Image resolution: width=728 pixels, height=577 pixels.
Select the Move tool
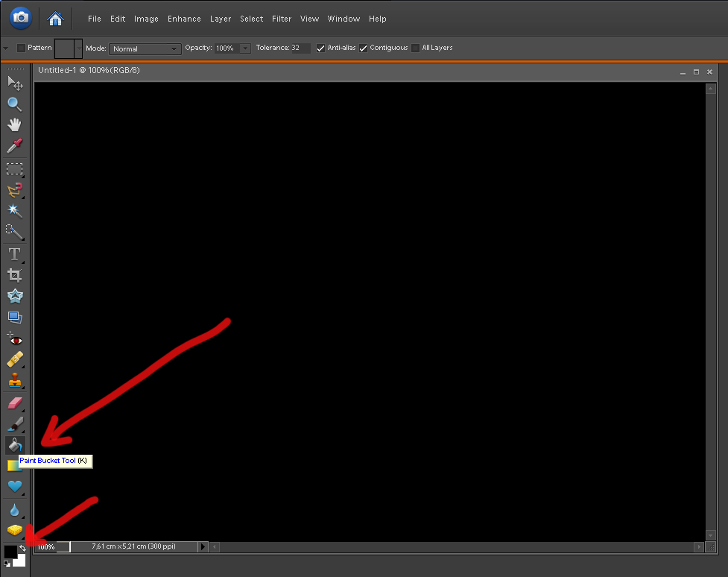[x=14, y=83]
